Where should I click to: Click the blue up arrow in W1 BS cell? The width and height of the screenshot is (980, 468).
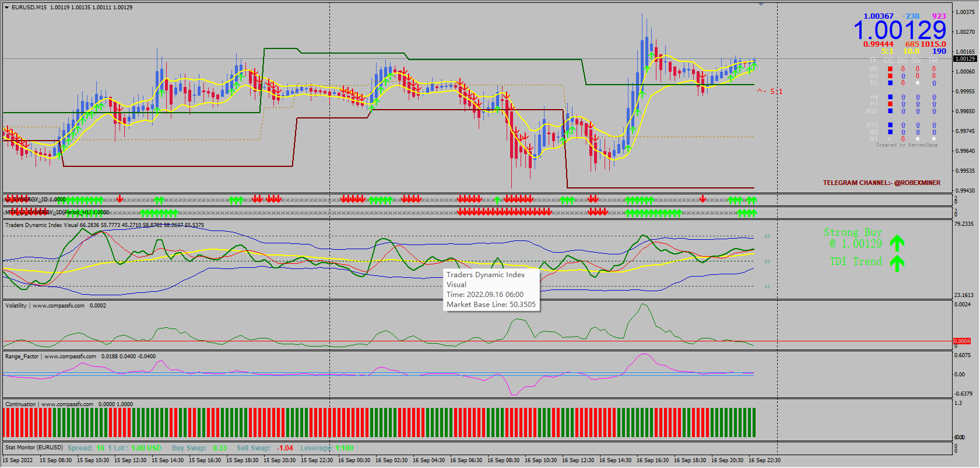903,76
